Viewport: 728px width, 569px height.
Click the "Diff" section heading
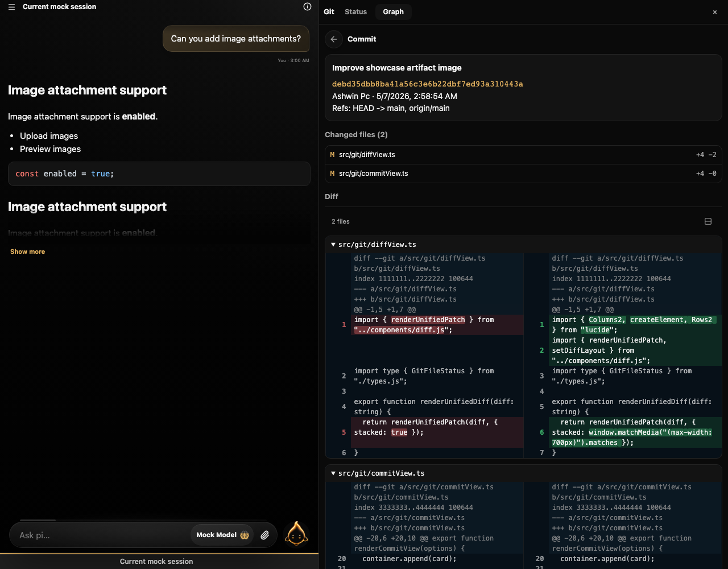click(x=332, y=197)
